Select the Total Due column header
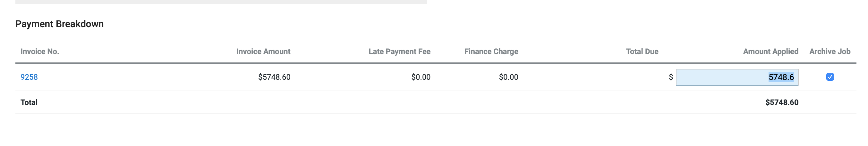The width and height of the screenshot is (868, 146). pyautogui.click(x=642, y=52)
